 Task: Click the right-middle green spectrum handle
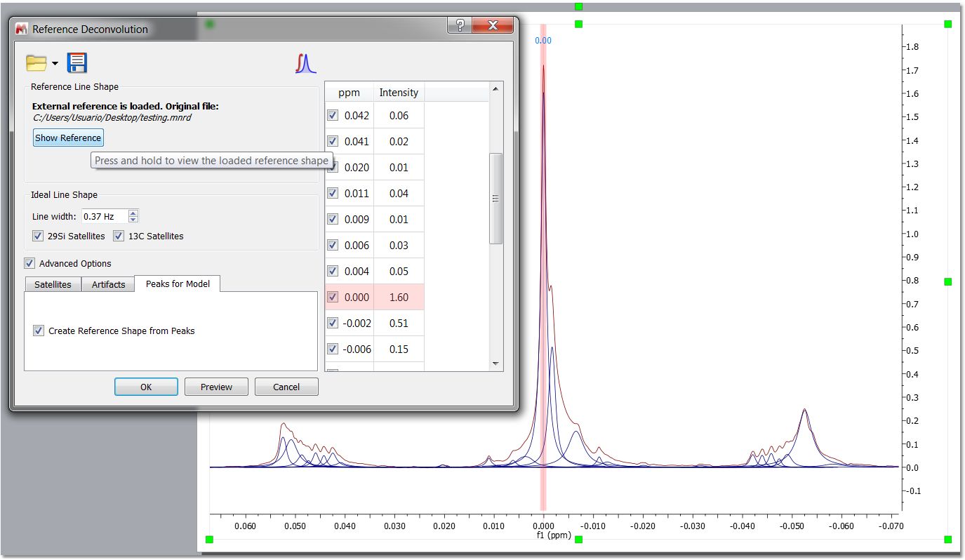click(947, 281)
